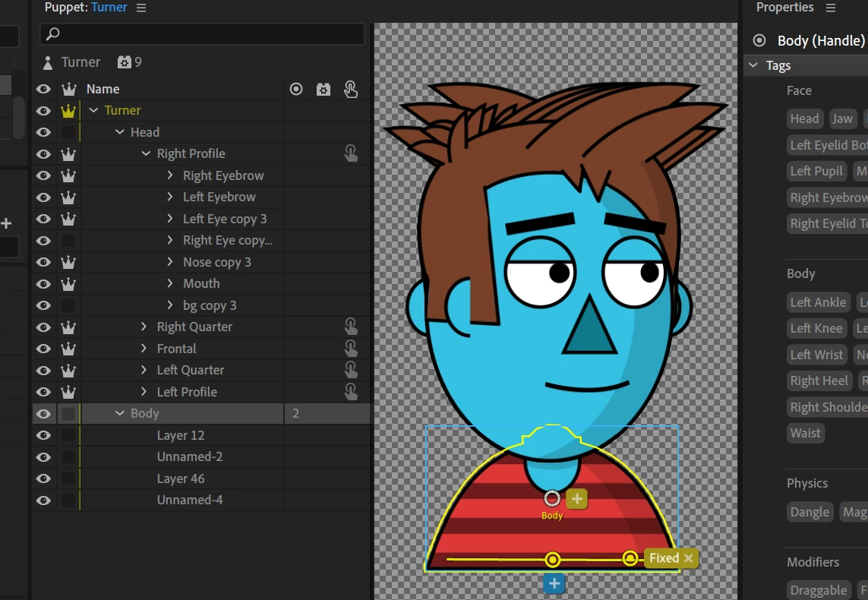
Task: Click trigger hand icon on Left Profile row
Action: coord(350,391)
